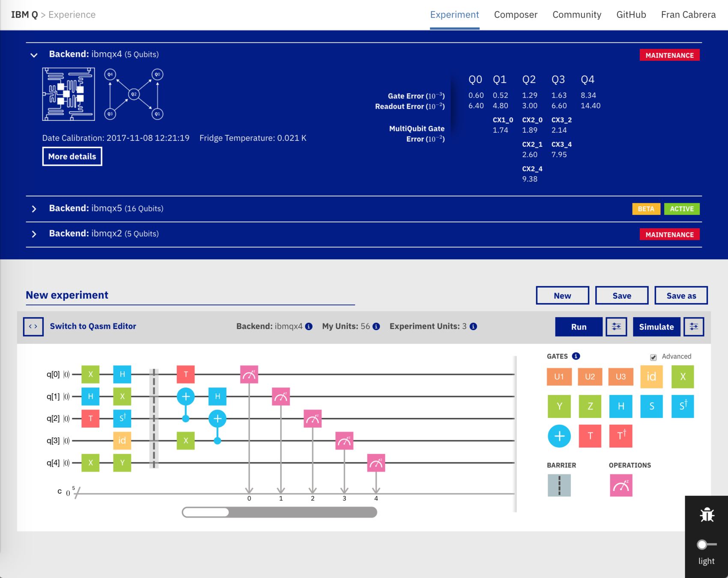This screenshot has width=728, height=578.
Task: Click the measurement gate on q[0] wire
Action: coord(249,374)
